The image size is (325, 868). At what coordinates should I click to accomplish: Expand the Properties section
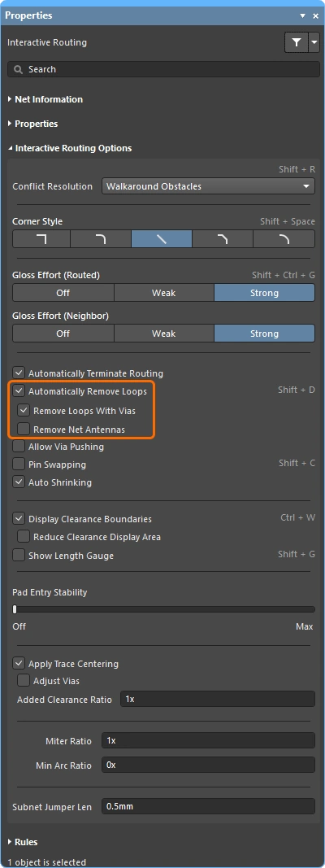pos(32,124)
